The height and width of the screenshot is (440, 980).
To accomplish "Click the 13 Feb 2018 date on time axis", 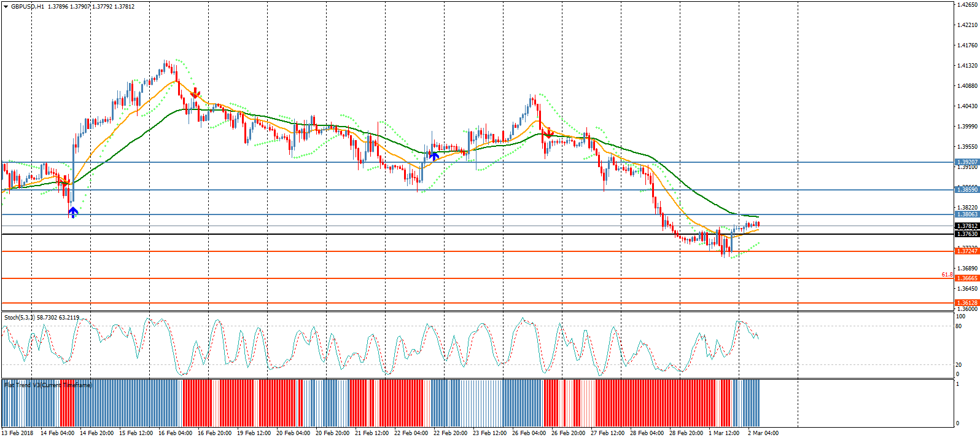I will click(18, 433).
